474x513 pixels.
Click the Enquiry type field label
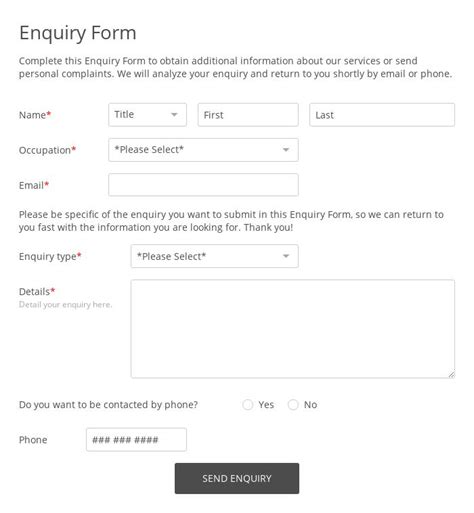(50, 256)
